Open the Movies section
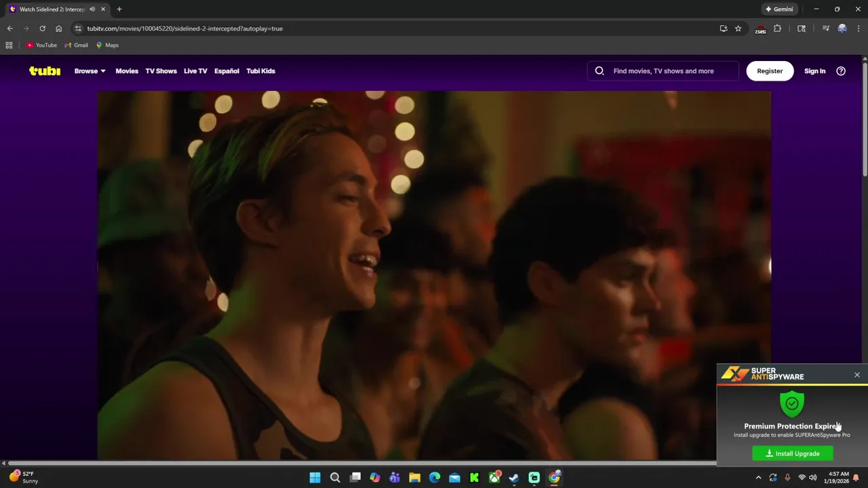Image resolution: width=868 pixels, height=488 pixels. pyautogui.click(x=127, y=70)
